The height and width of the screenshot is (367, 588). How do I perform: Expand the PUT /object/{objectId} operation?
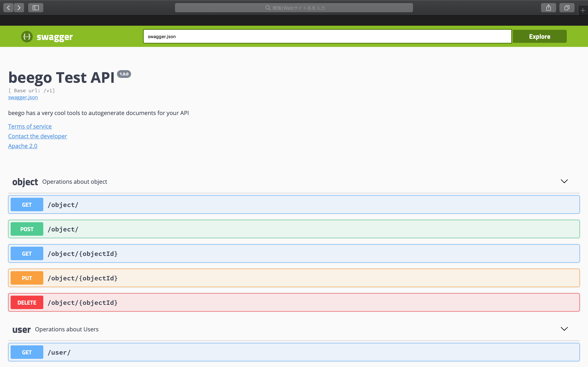[x=294, y=278]
